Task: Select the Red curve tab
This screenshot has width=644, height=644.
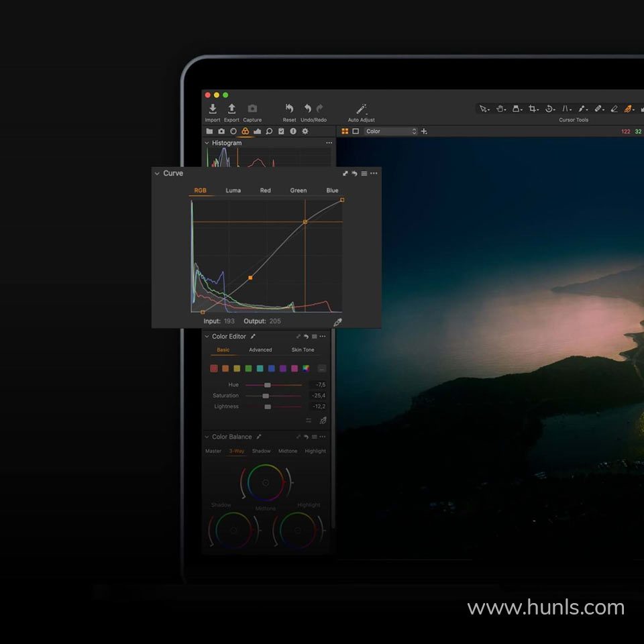Action: (x=266, y=191)
